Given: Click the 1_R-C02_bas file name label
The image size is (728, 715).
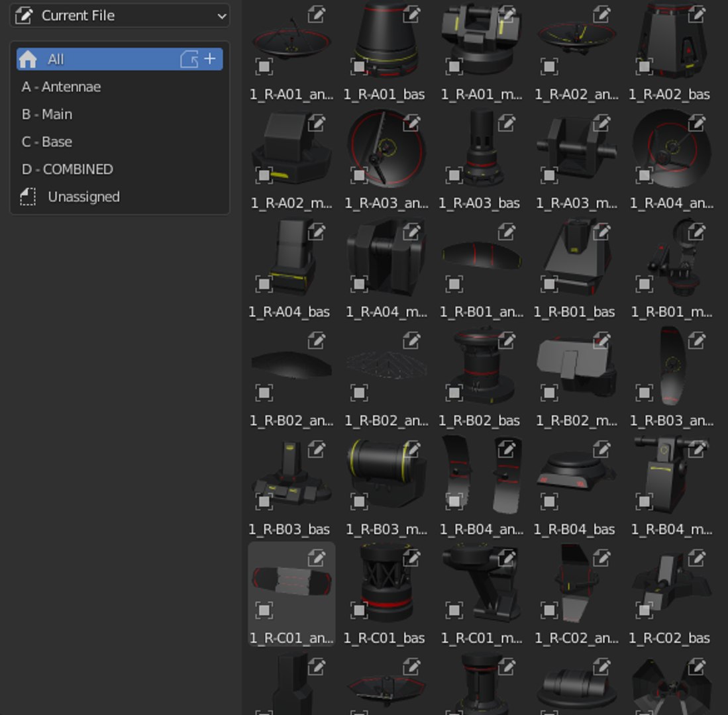Looking at the screenshot, I should [670, 638].
